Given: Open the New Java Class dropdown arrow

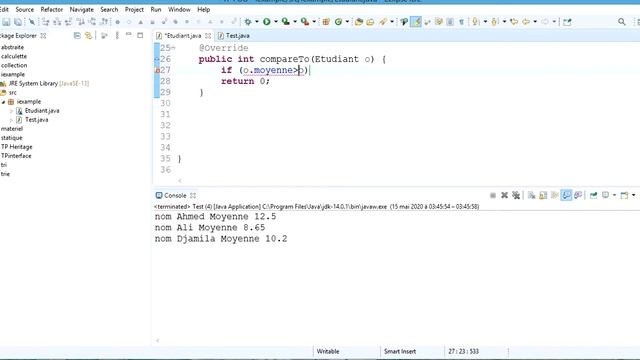Looking at the screenshot, I should tap(347, 22).
